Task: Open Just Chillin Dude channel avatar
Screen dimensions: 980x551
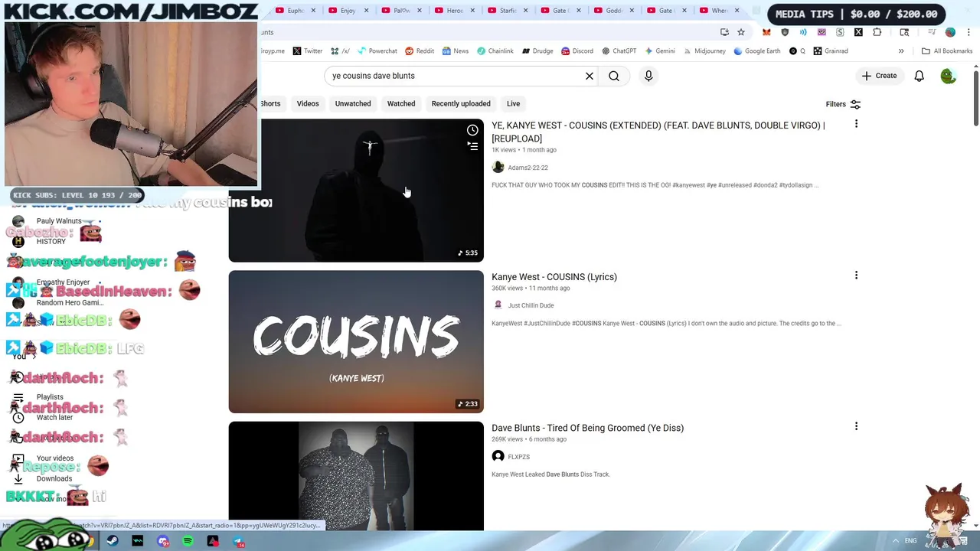Action: pyautogui.click(x=498, y=305)
